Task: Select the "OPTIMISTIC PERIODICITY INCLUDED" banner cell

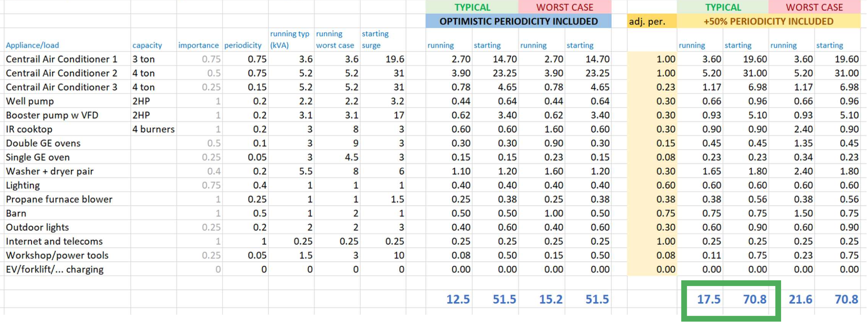Action: [x=519, y=21]
